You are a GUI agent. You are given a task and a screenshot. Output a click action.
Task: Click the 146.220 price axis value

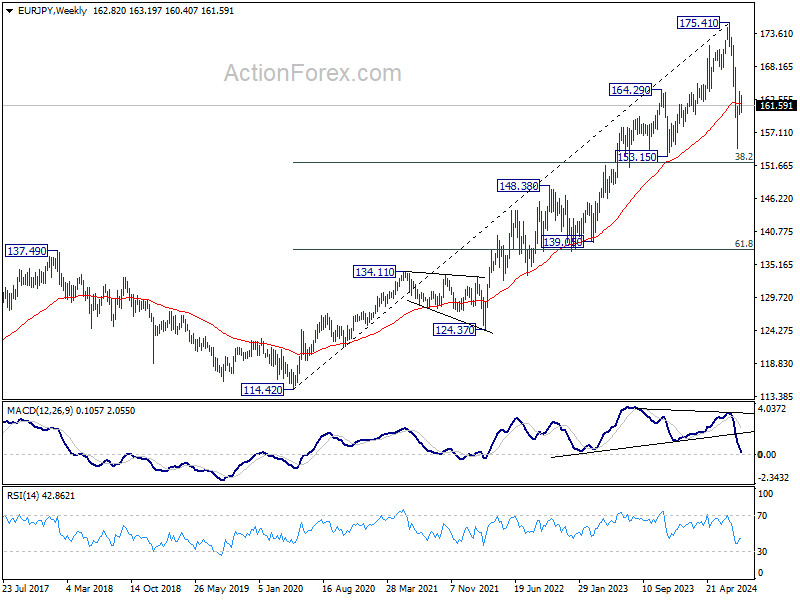pyautogui.click(x=777, y=199)
